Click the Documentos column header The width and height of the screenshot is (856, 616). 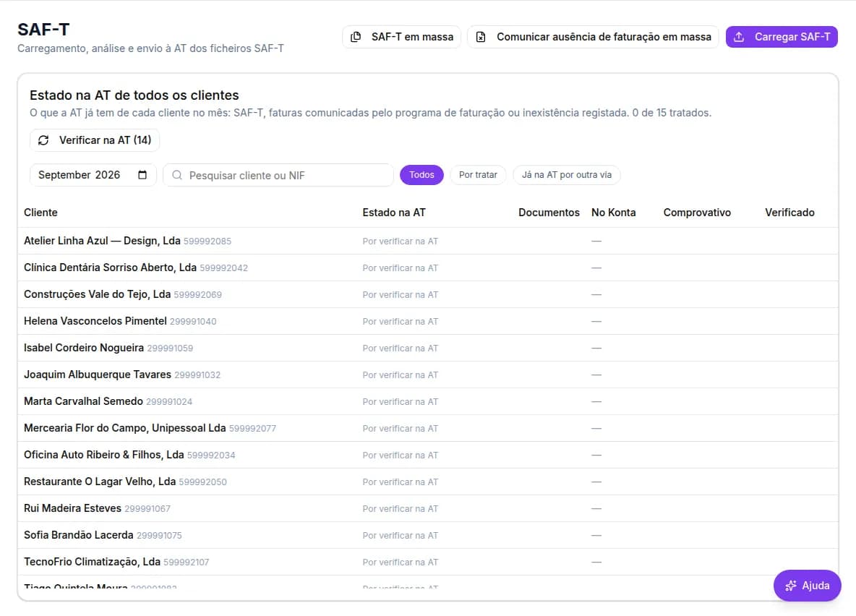(x=549, y=213)
